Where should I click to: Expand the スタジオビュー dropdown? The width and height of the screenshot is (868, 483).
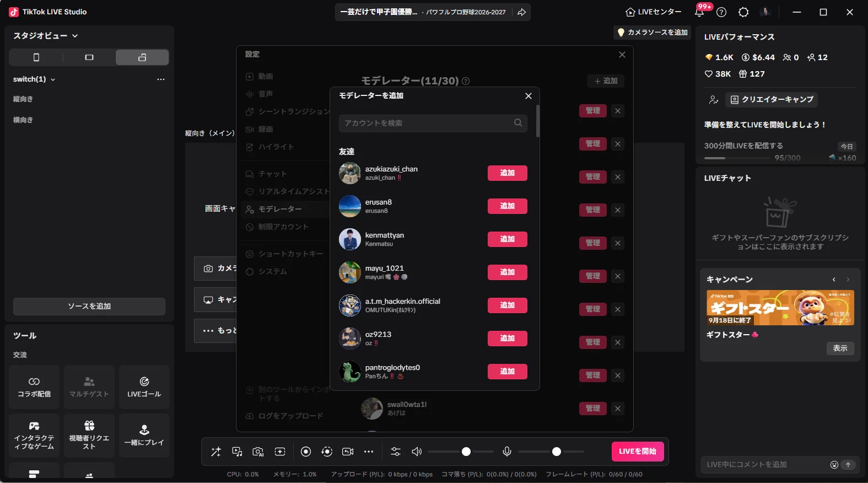click(46, 36)
